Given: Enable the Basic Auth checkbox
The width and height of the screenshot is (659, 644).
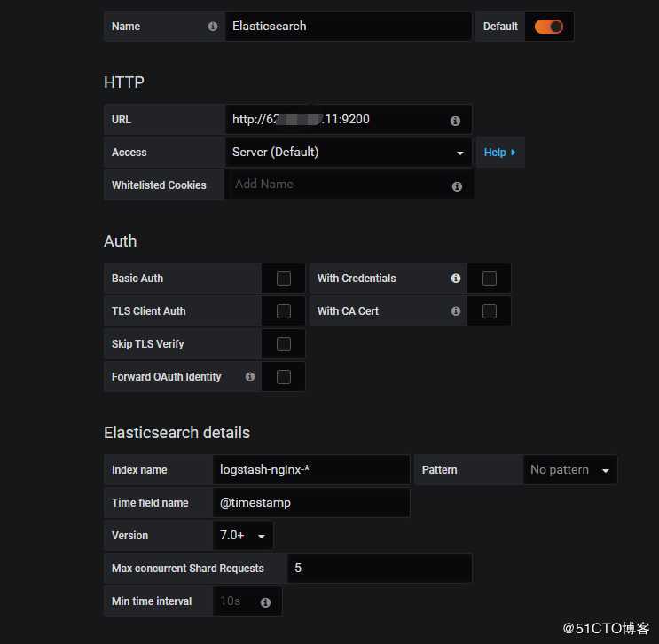Looking at the screenshot, I should coord(284,279).
